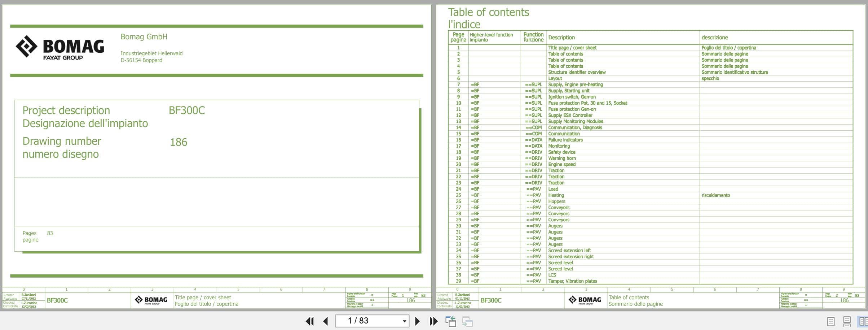The image size is (868, 330).
Task: Toggle two-page facing view
Action: [863, 321]
